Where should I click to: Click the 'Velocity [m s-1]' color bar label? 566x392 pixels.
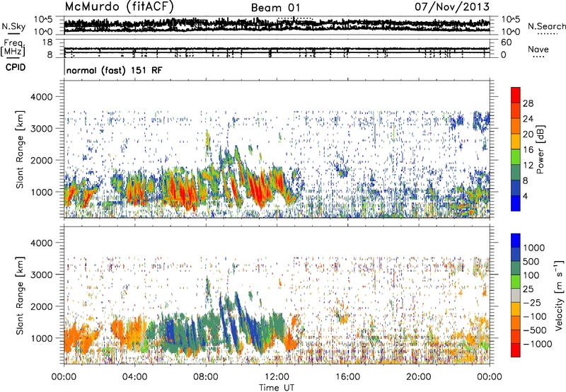559,295
